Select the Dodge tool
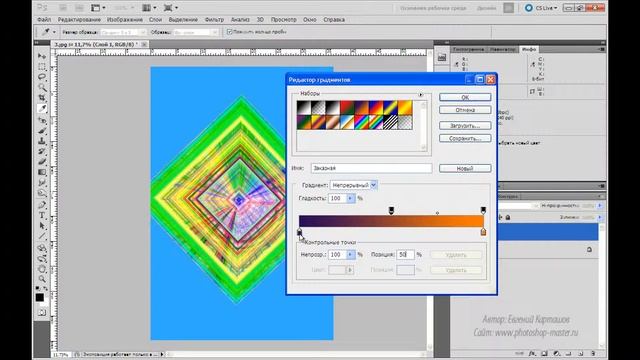Image resolution: width=640 pixels, height=360 pixels. tap(42, 193)
